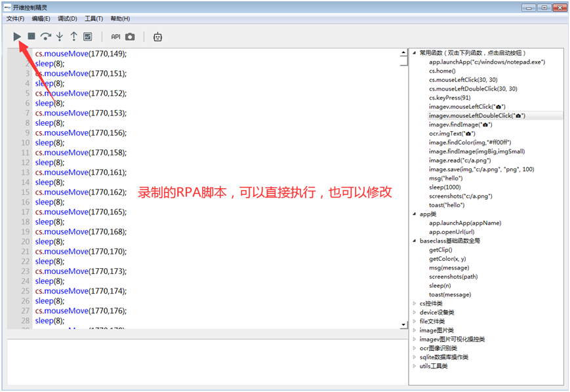Open the 帮助(H) menu
This screenshot has width=570, height=392.
[120, 18]
